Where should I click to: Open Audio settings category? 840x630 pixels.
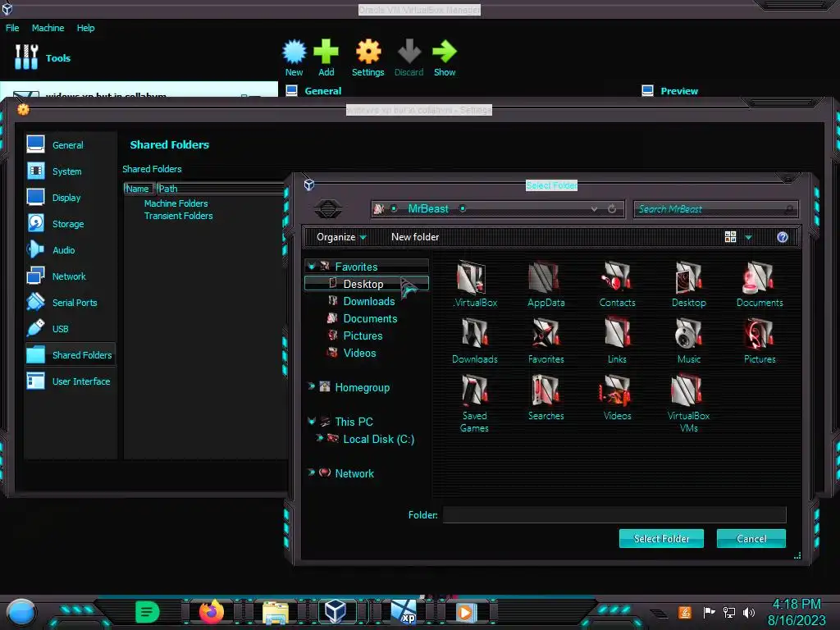click(x=70, y=249)
